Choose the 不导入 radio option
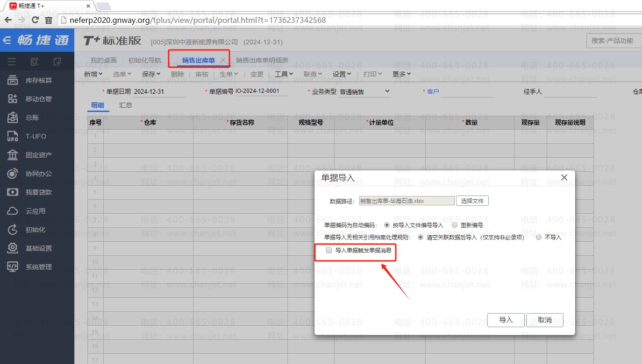This screenshot has width=642, height=364. tap(539, 237)
